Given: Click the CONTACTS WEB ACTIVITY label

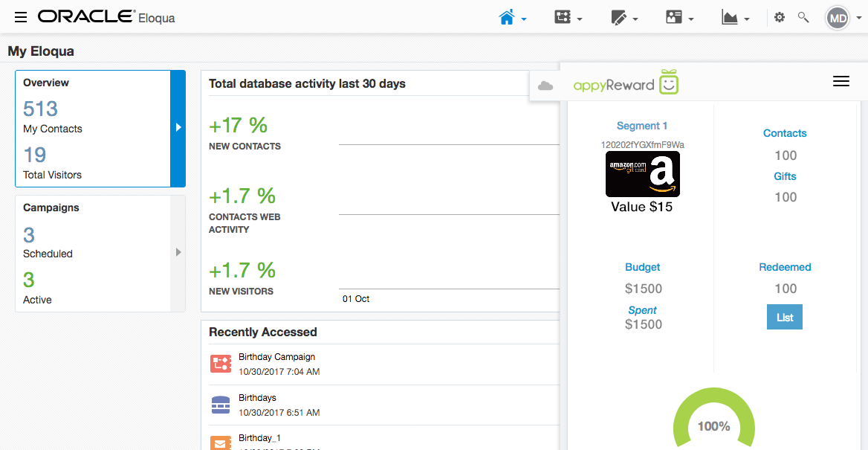Looking at the screenshot, I should (x=244, y=223).
